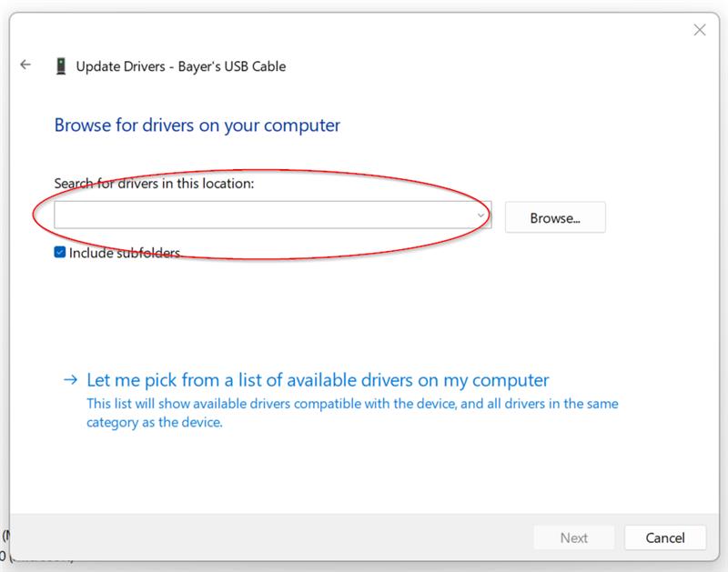728x572 pixels.
Task: Click the chevron on the location field
Action: pyautogui.click(x=480, y=215)
